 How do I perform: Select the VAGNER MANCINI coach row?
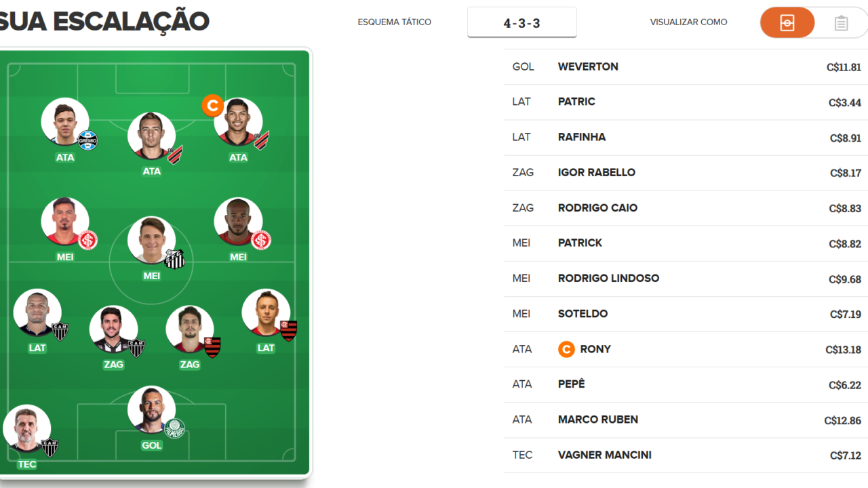(686, 455)
